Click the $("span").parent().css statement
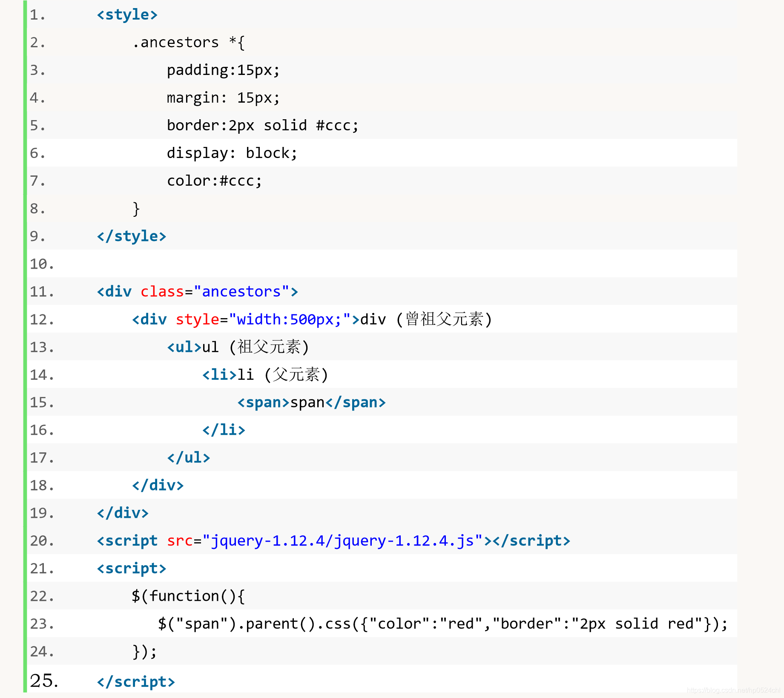784x698 pixels. 443,624
